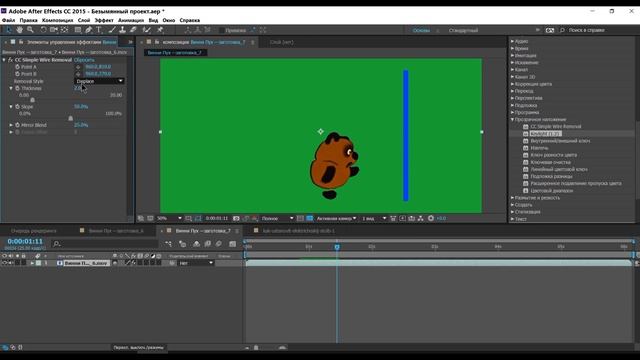Select the Type text tool
The width and height of the screenshot is (640, 360).
99,30
